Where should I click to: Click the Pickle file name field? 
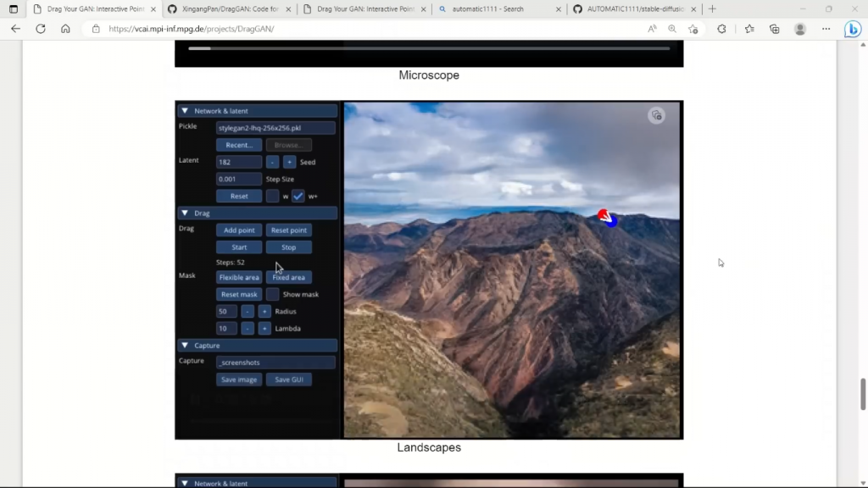[275, 128]
